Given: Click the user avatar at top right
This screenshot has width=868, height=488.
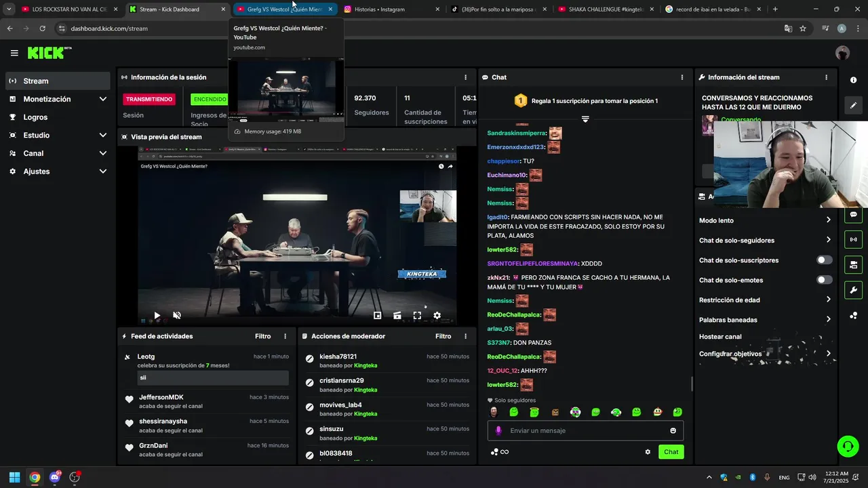Looking at the screenshot, I should (842, 53).
